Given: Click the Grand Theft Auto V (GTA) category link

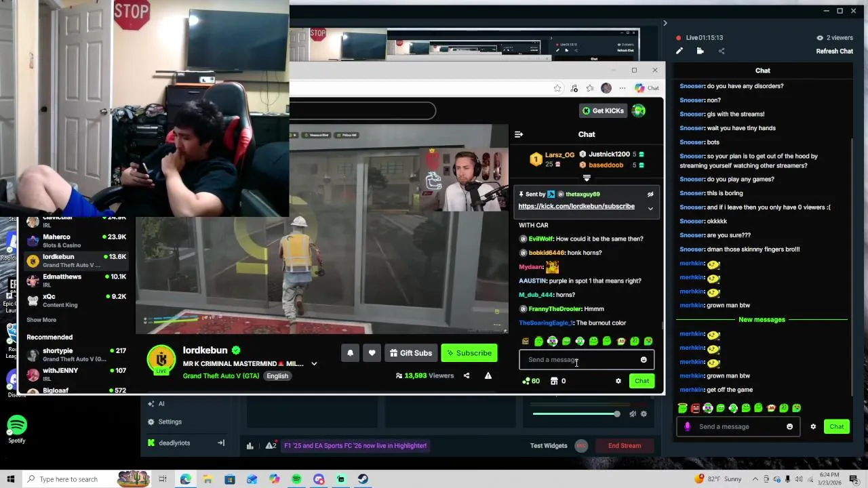Looking at the screenshot, I should (x=221, y=376).
